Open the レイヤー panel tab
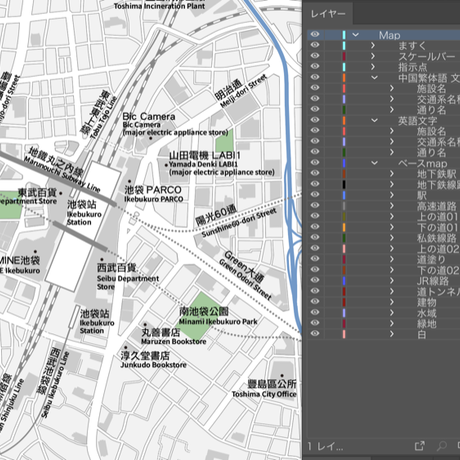The width and height of the screenshot is (460, 460). click(328, 14)
